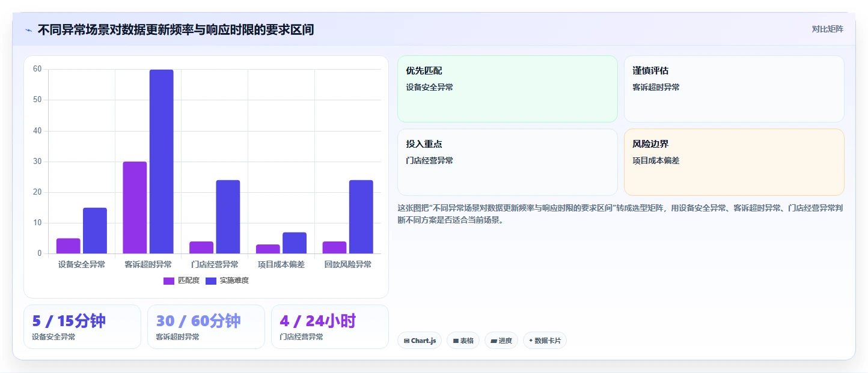Viewport: 868px width, 373px height.
Task: Click 设备安全异常 caption under 5 / 15分钟
Action: click(x=53, y=337)
